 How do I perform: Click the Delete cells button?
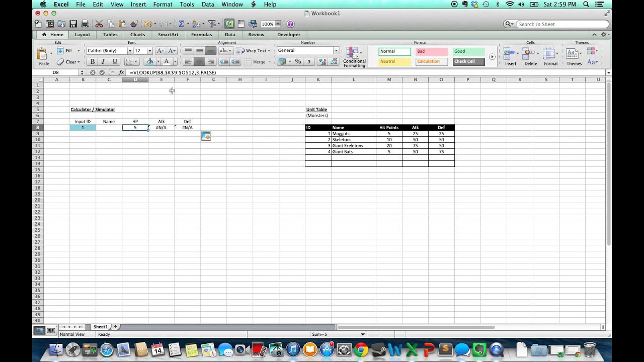click(531, 57)
